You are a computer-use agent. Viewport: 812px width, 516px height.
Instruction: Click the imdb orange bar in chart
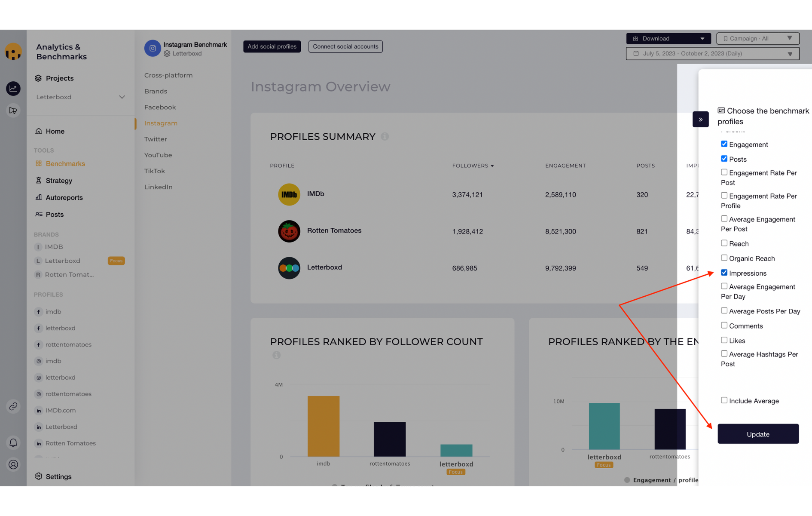tap(324, 426)
